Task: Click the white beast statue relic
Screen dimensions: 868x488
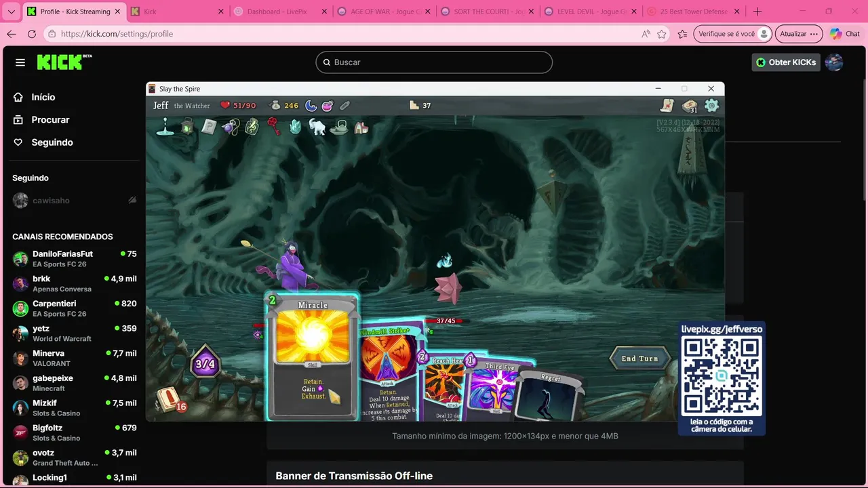Action: click(x=317, y=126)
